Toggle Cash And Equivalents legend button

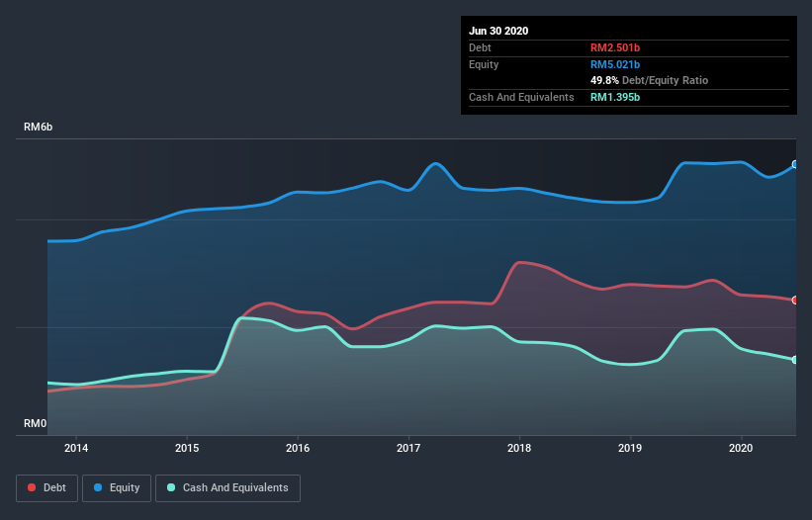[x=227, y=488]
